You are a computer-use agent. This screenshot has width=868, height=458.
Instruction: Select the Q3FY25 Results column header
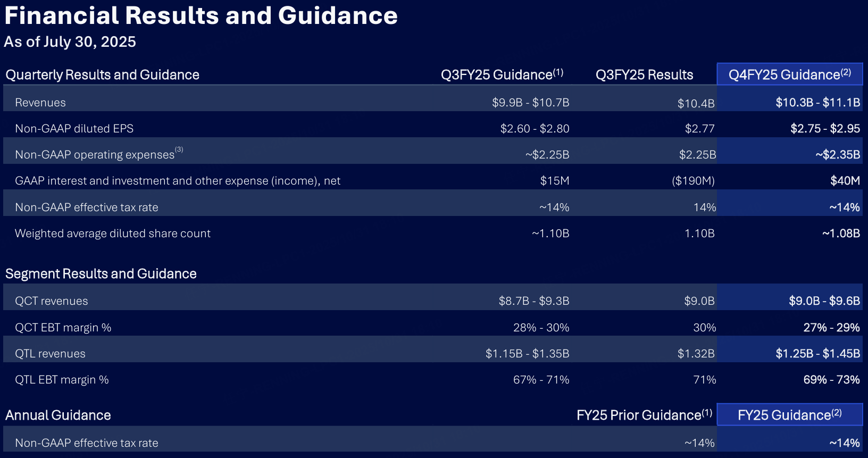pos(644,75)
